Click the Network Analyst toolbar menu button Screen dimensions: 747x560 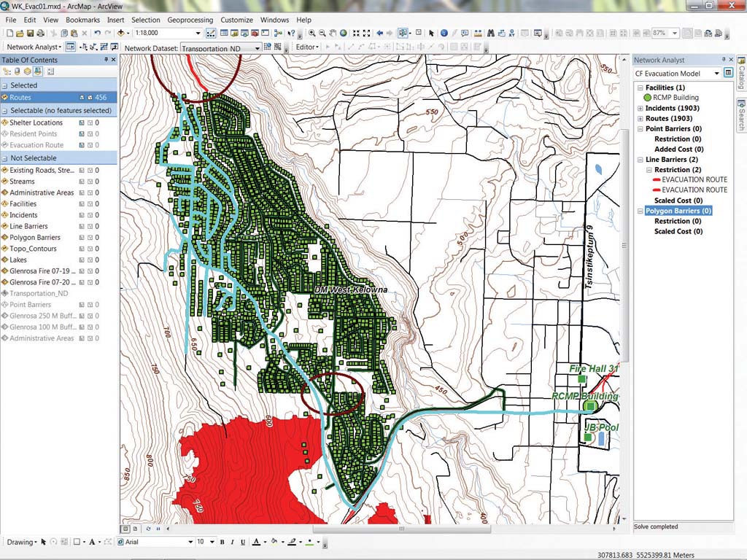34,47
